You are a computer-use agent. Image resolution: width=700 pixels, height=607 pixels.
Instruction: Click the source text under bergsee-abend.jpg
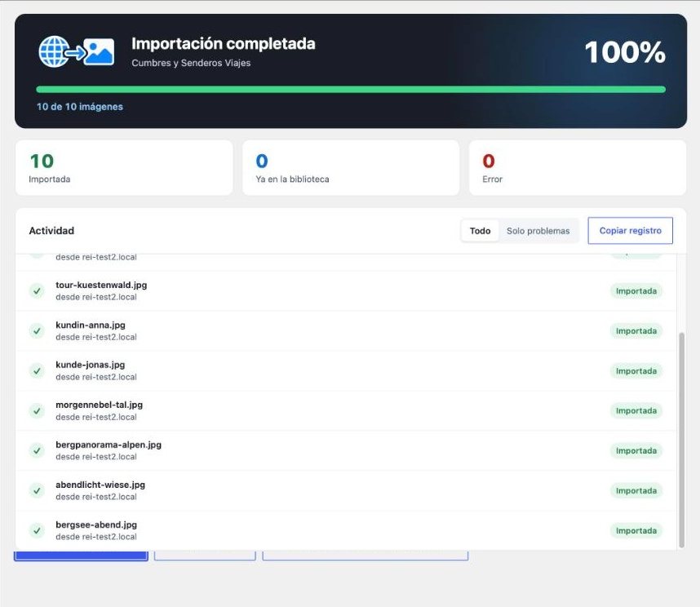tap(96, 537)
